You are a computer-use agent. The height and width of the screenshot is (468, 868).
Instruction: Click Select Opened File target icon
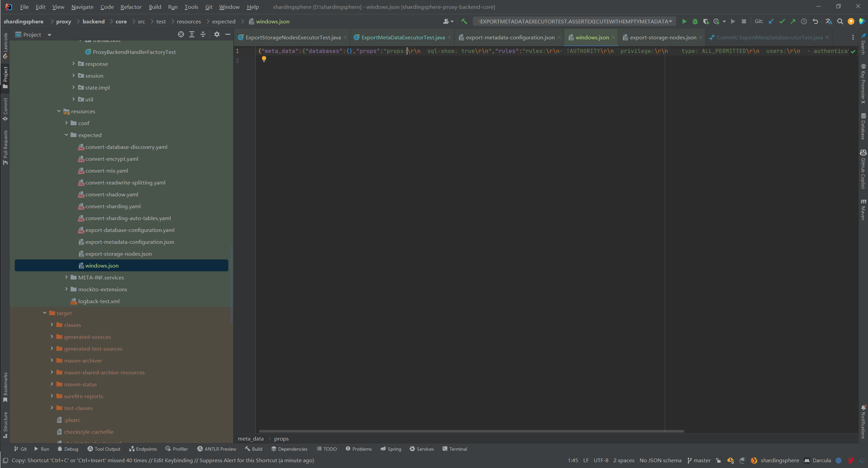point(181,34)
